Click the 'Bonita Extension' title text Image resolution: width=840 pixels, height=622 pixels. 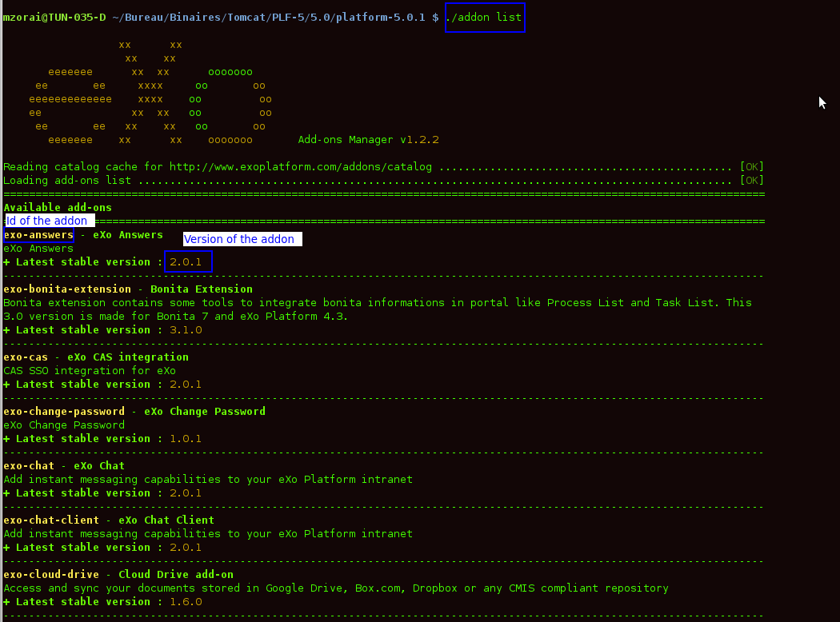click(202, 289)
